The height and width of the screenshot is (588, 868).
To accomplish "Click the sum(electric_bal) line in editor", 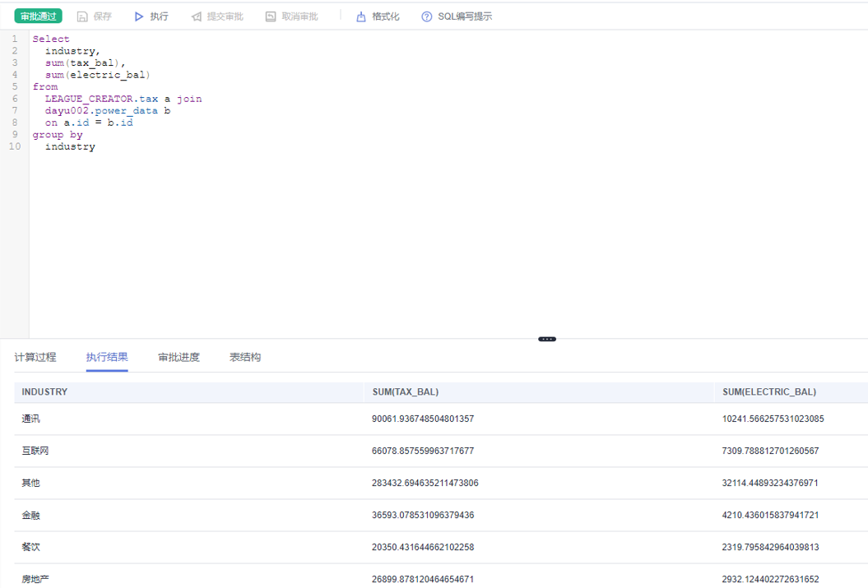I will (97, 75).
